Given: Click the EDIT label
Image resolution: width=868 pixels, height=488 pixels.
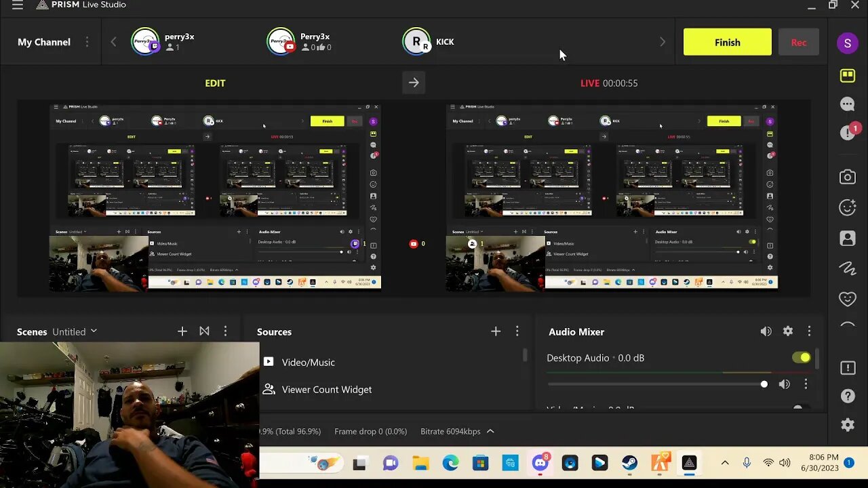Looking at the screenshot, I should (x=215, y=83).
